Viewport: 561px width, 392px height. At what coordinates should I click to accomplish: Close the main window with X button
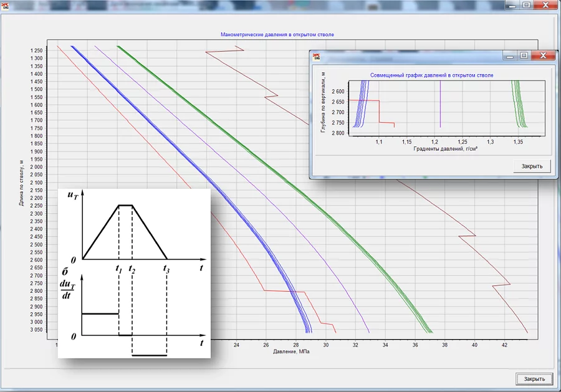(x=545, y=5)
